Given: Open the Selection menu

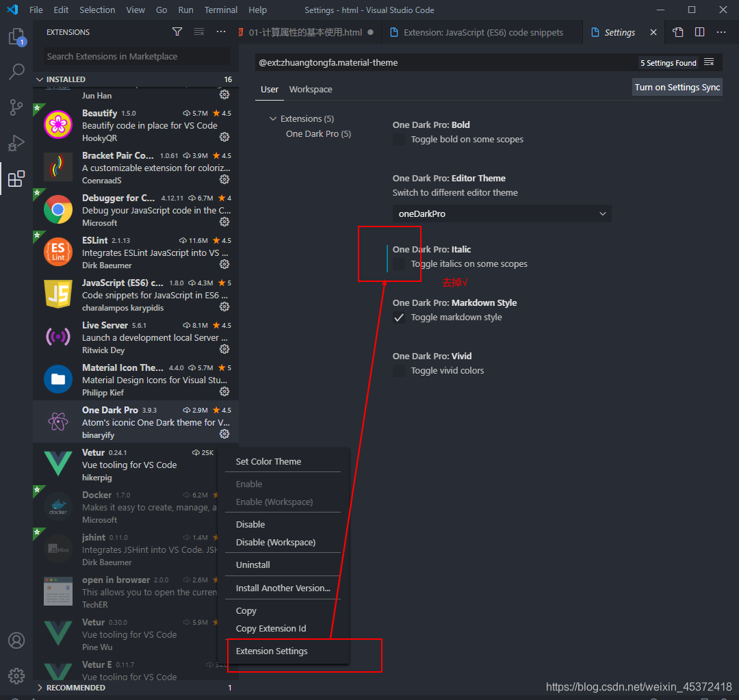Looking at the screenshot, I should pos(97,10).
